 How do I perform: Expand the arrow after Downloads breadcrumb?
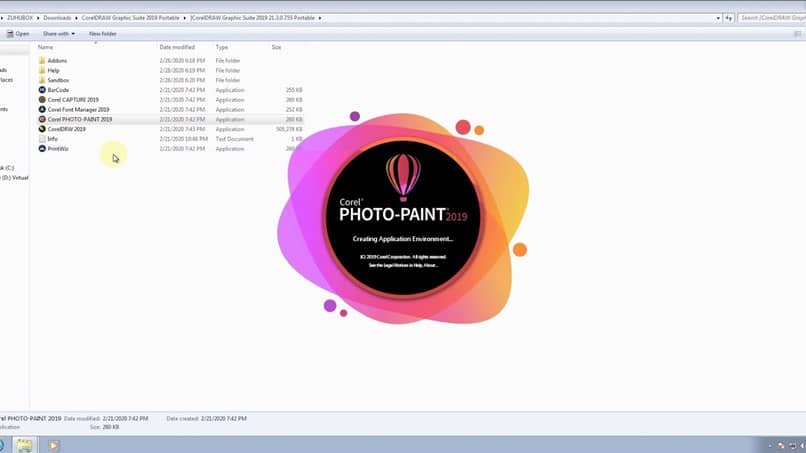point(76,18)
